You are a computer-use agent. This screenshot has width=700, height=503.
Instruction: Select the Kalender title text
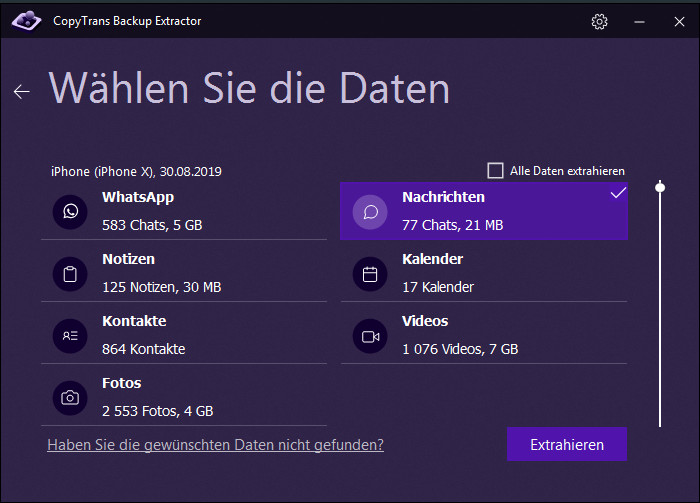433,259
